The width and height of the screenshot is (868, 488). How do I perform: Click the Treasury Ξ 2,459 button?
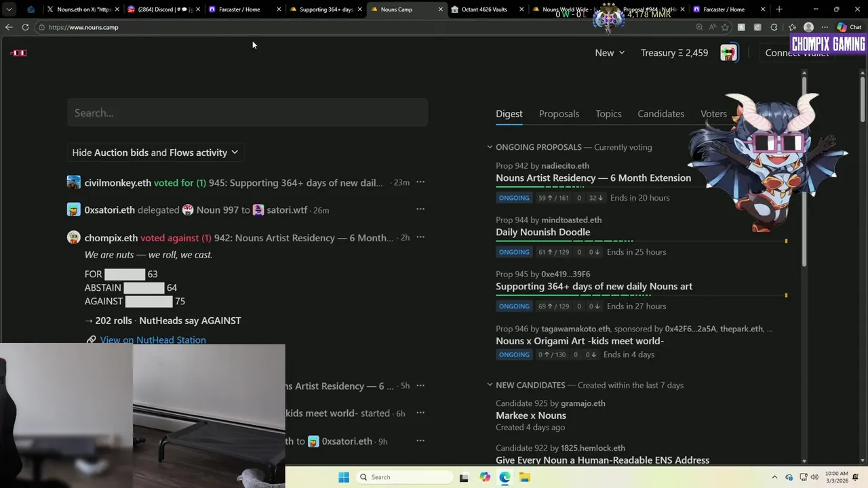click(x=674, y=53)
